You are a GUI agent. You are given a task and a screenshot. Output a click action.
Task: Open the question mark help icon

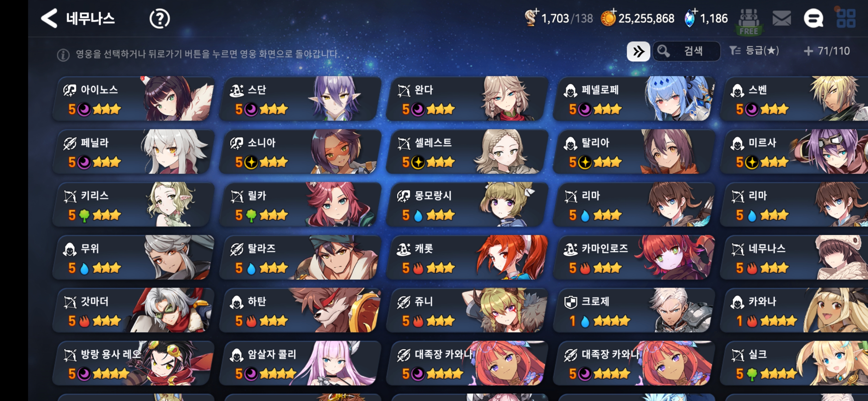click(159, 19)
